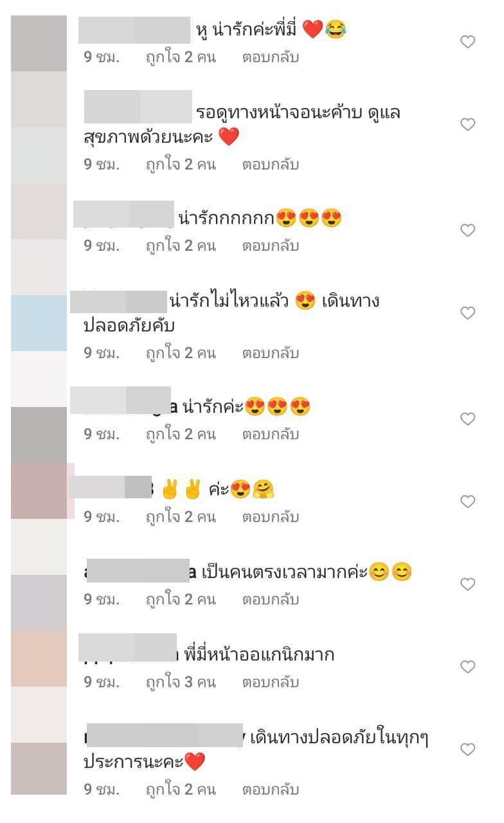This screenshot has height=823, width=504.
Task: Like the 'น่ารักค่ะ' heart-eyes comment
Action: click(468, 419)
